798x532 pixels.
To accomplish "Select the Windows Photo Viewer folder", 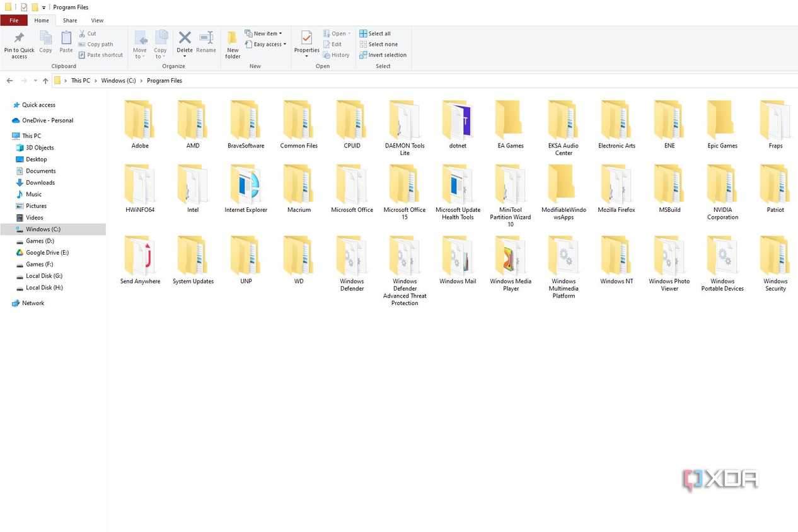I will (x=669, y=263).
